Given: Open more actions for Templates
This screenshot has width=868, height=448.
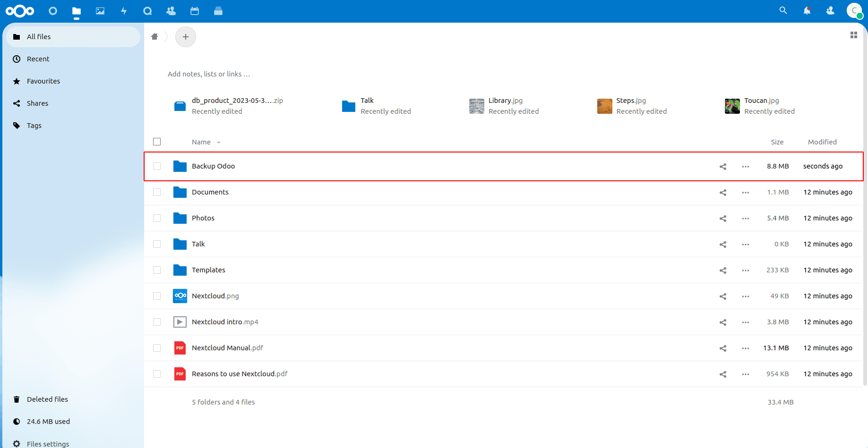Looking at the screenshot, I should point(746,270).
